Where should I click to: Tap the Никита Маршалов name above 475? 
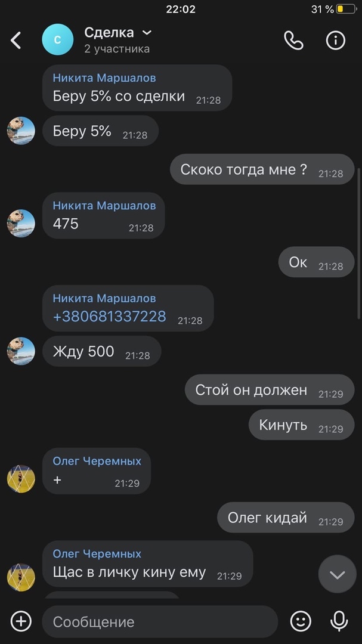click(x=104, y=205)
